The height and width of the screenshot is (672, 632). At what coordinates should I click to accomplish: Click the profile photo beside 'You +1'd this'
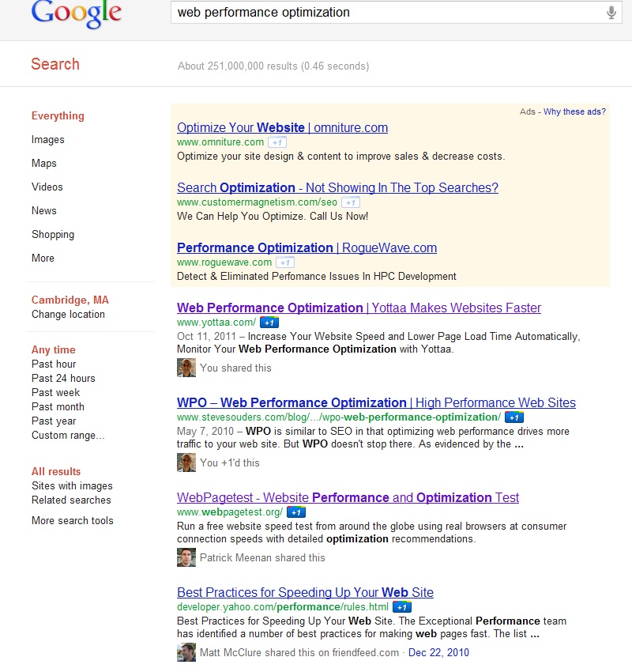[x=186, y=462]
